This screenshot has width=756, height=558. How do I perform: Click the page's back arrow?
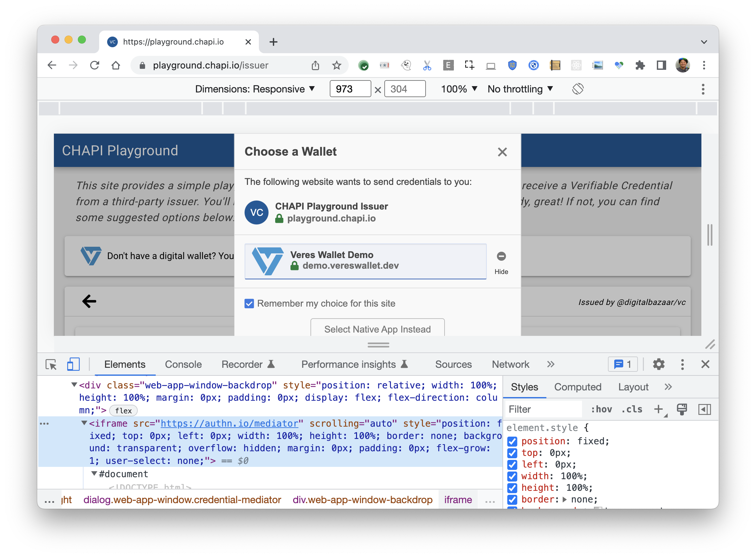(x=89, y=301)
